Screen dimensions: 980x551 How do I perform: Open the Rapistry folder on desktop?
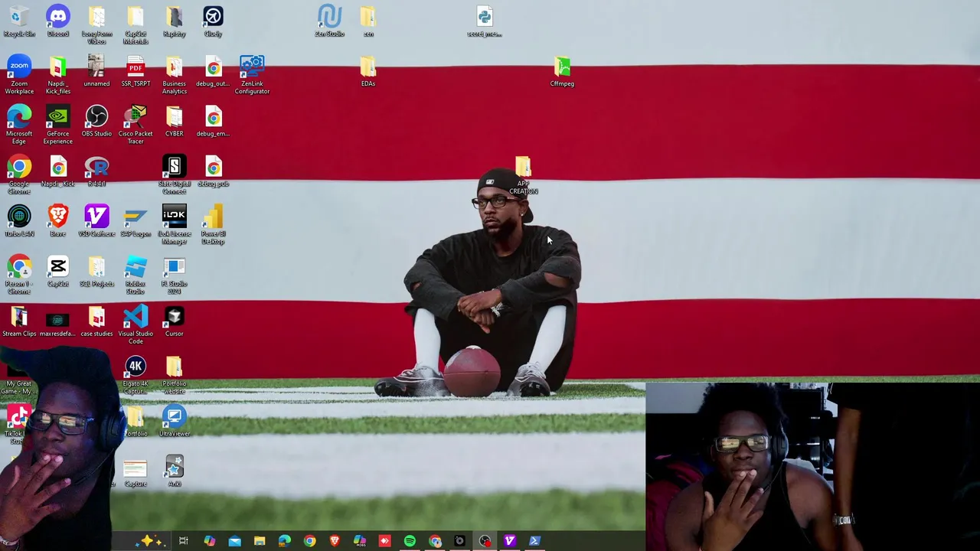tap(174, 21)
